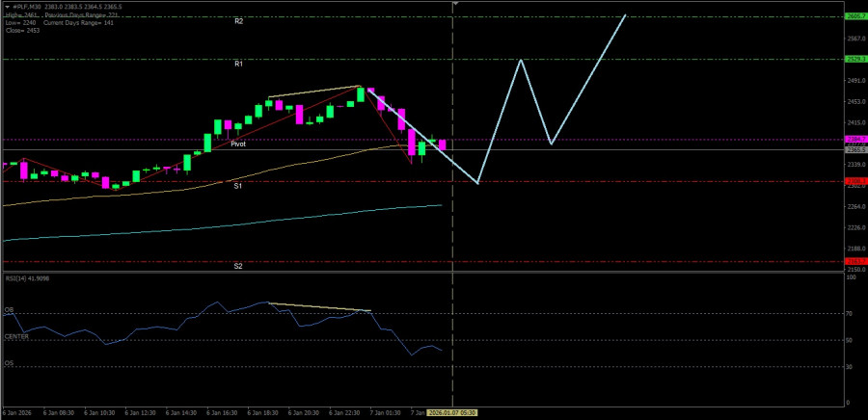Click the OS oversold level label
The image size is (868, 420).
9,363
